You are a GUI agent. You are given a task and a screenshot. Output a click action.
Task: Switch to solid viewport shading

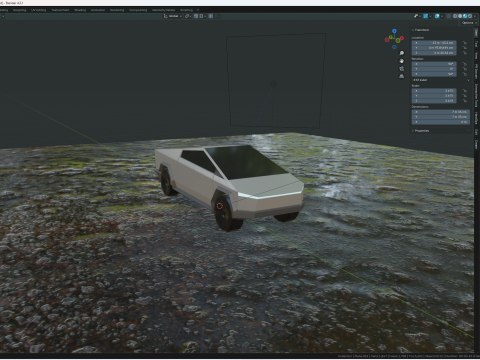coord(460,16)
